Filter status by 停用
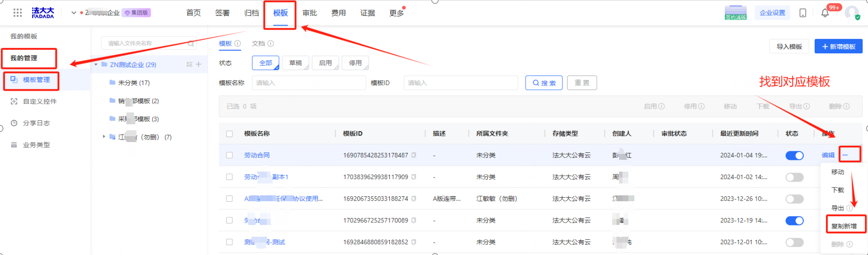 tap(355, 63)
